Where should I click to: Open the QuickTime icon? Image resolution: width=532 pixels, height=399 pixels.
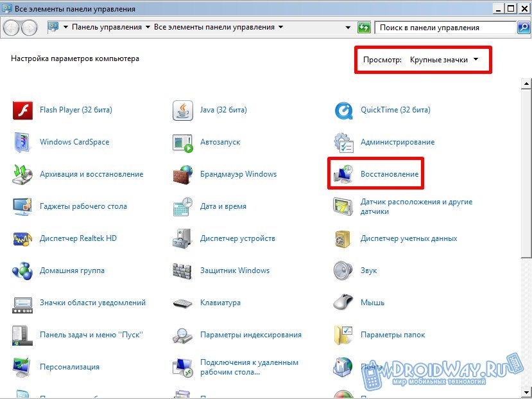[343, 110]
